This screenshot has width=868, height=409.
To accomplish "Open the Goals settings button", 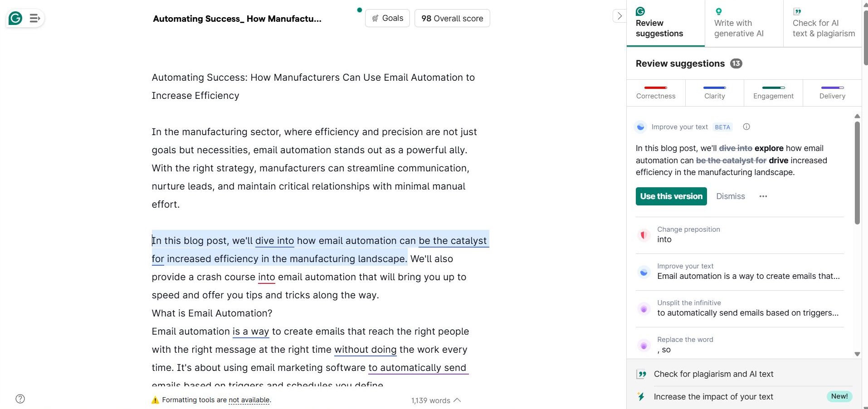I will pyautogui.click(x=387, y=19).
